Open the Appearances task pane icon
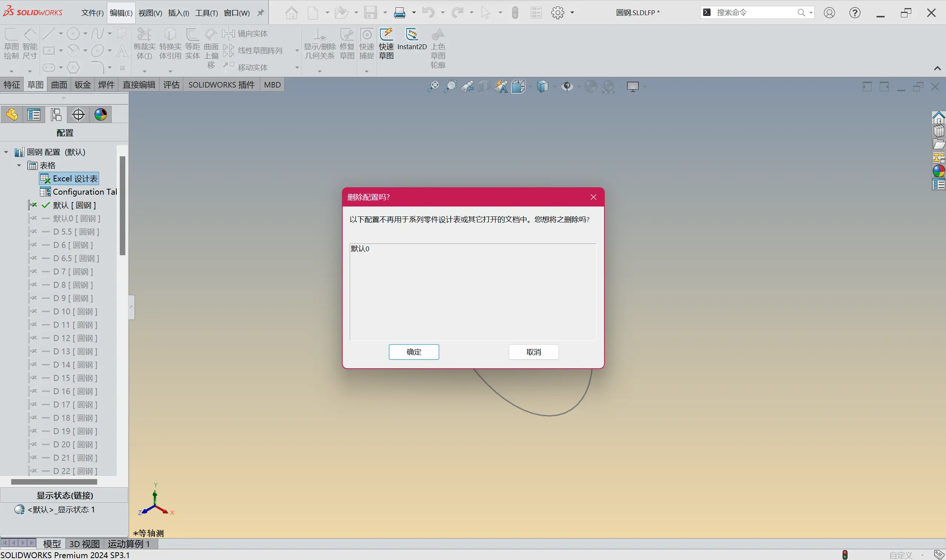Image resolution: width=946 pixels, height=560 pixels. click(x=939, y=171)
